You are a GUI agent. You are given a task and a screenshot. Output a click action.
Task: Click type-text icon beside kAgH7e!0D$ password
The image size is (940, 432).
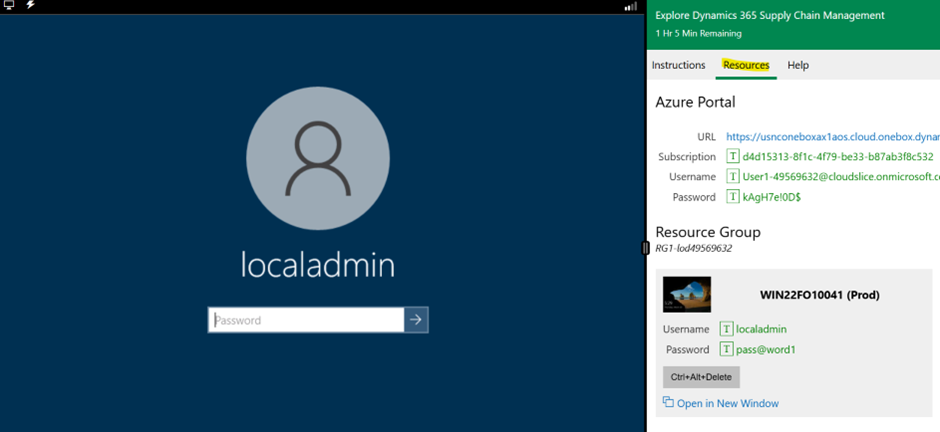click(x=733, y=197)
